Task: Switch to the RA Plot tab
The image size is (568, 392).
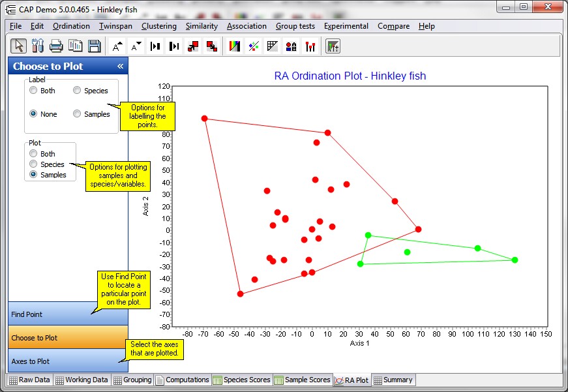Action: [351, 380]
